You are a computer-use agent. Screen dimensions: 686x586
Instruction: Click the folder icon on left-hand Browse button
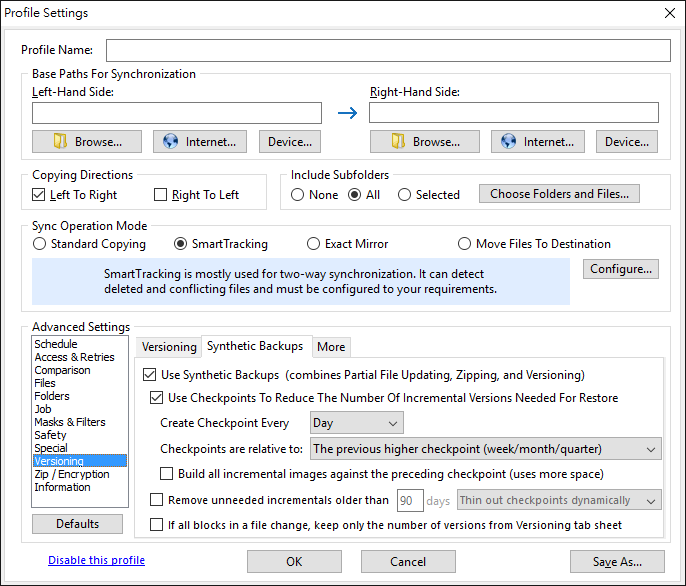60,141
